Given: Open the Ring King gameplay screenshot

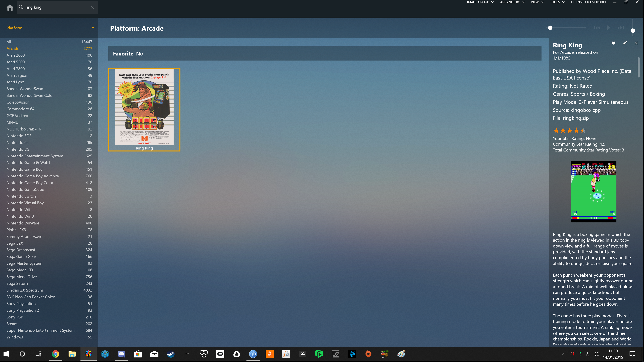Looking at the screenshot, I should pyautogui.click(x=593, y=192).
